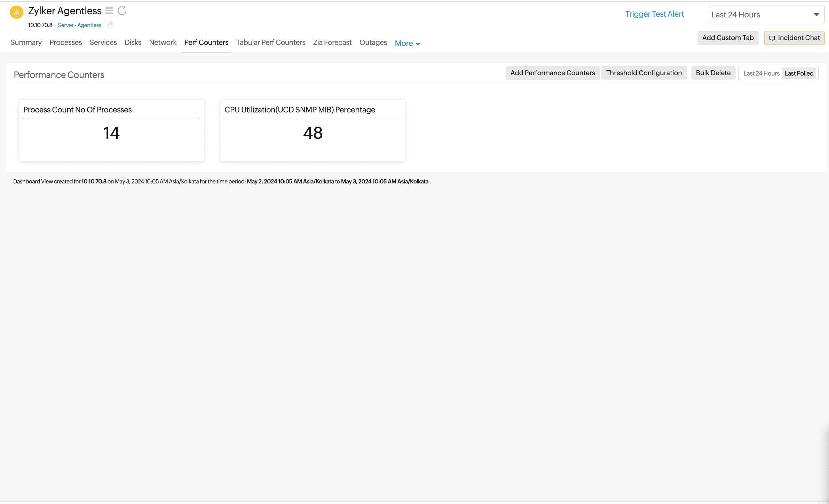Open the CPU Utilization(UCD SNMP MIB) Percentage card
This screenshot has width=829, height=504.
coord(313,131)
